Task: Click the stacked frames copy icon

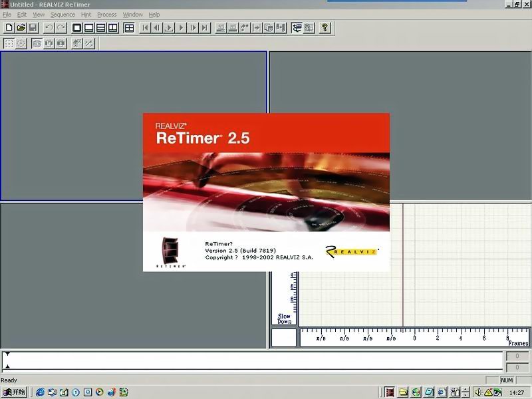Action: (269, 27)
